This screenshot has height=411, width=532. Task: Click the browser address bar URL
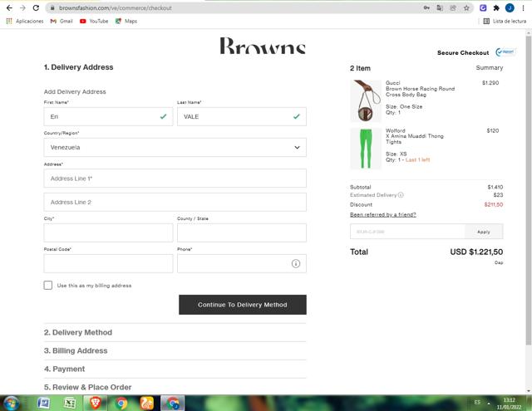116,7
